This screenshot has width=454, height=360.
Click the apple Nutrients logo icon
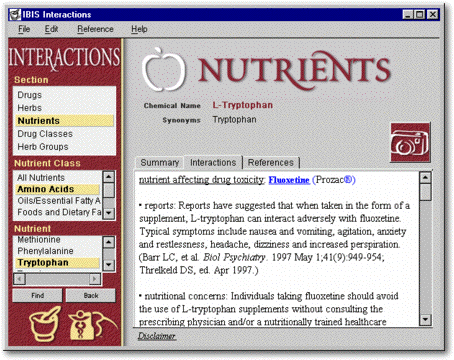pyautogui.click(x=163, y=69)
